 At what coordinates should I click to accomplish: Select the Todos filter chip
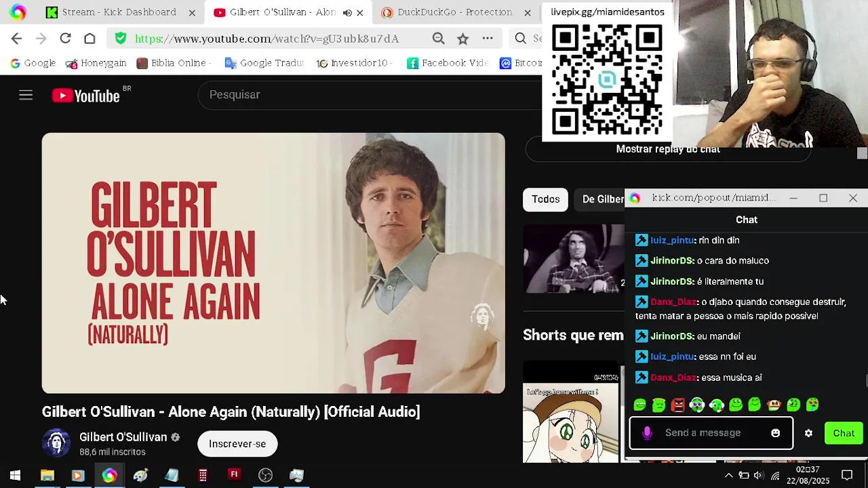tap(545, 199)
